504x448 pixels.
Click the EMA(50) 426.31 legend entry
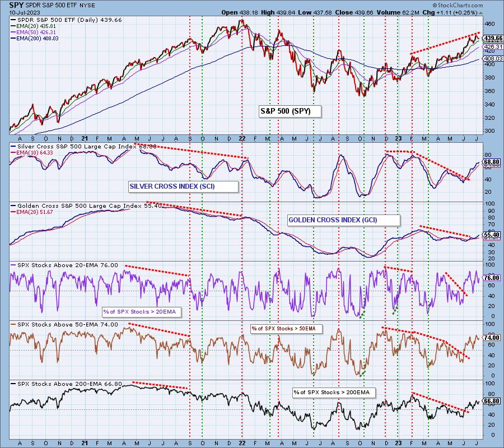tap(34, 32)
